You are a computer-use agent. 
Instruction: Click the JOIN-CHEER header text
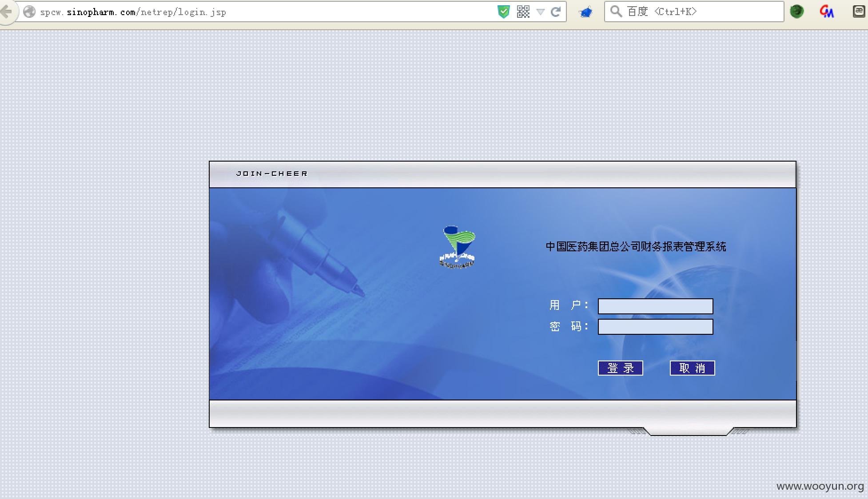pyautogui.click(x=272, y=174)
